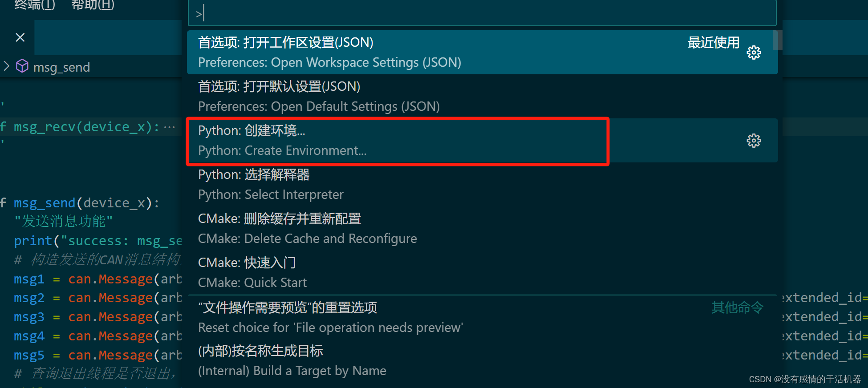Click the purple symbol cube icon before msg_send

pyautogui.click(x=22, y=66)
